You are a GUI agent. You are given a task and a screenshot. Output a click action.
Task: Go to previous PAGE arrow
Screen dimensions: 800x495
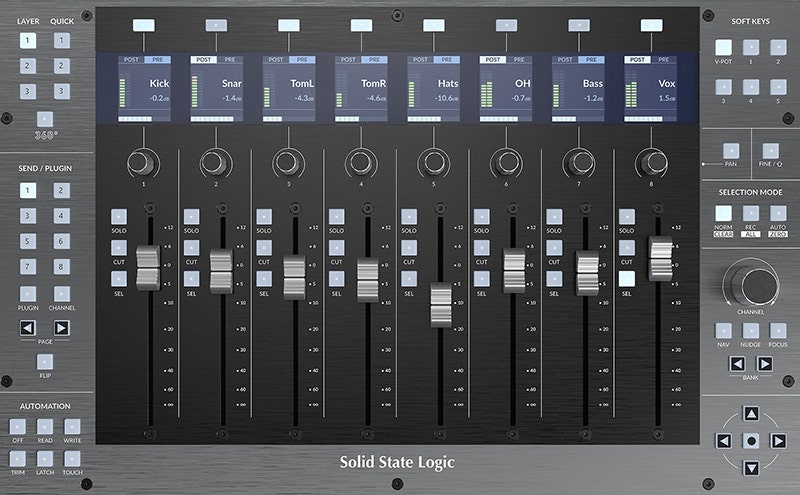click(x=28, y=328)
